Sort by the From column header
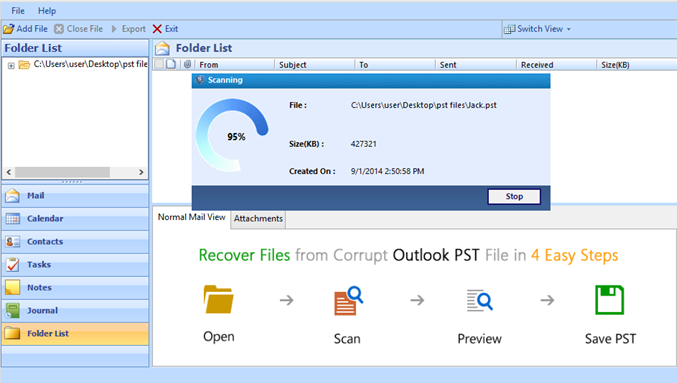The width and height of the screenshot is (677, 383). pos(234,65)
